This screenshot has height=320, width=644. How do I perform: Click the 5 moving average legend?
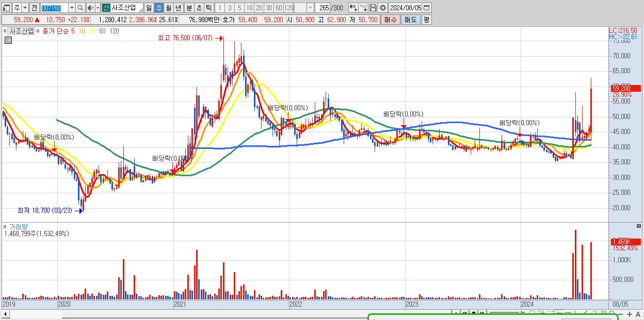click(73, 31)
